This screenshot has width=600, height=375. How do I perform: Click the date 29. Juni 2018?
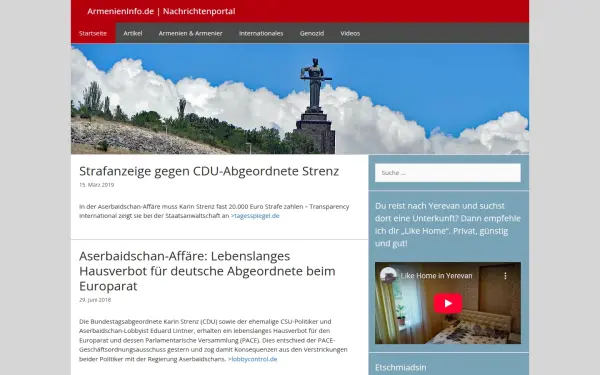(x=95, y=300)
